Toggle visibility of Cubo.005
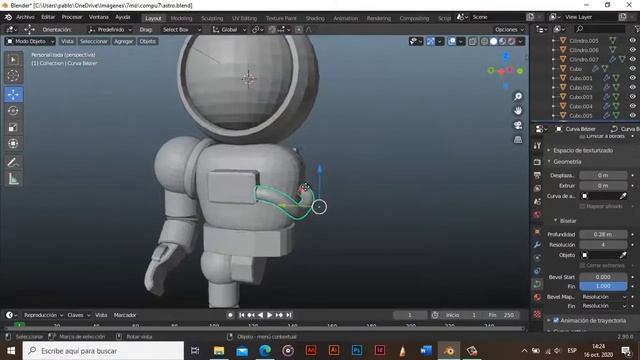Image resolution: width=640 pixels, height=360 pixels. (633, 116)
